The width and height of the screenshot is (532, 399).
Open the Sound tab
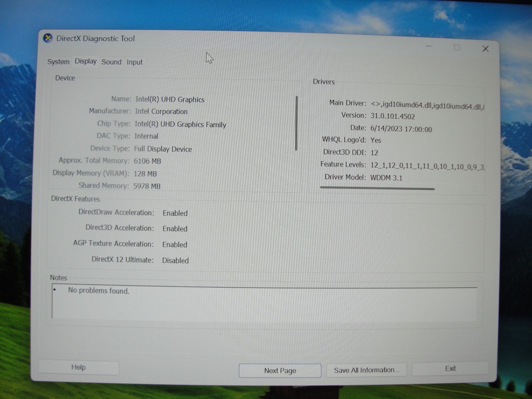click(x=111, y=62)
